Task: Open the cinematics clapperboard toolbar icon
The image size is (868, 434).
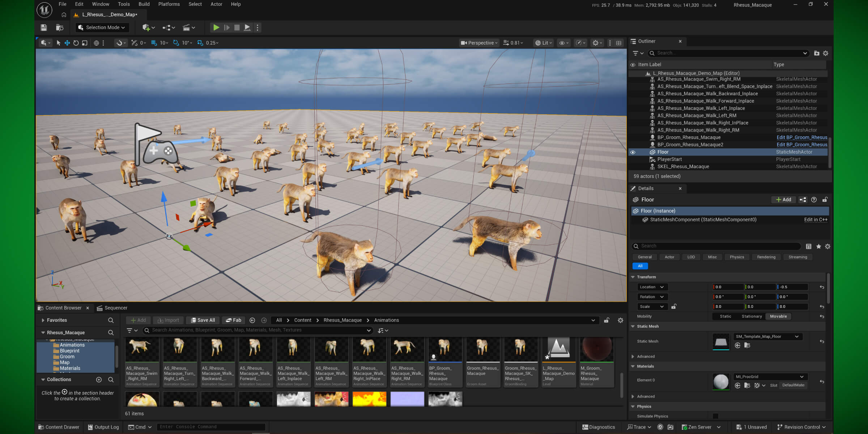Action: (189, 27)
